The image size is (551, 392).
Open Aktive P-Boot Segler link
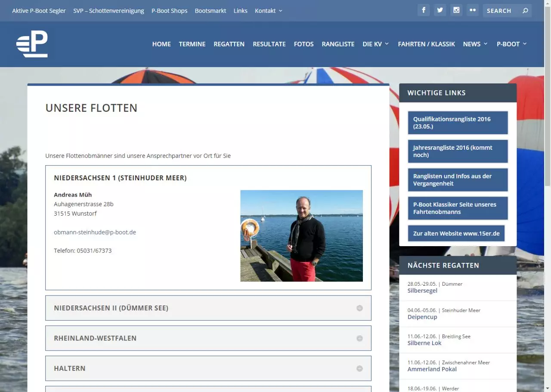tap(39, 11)
